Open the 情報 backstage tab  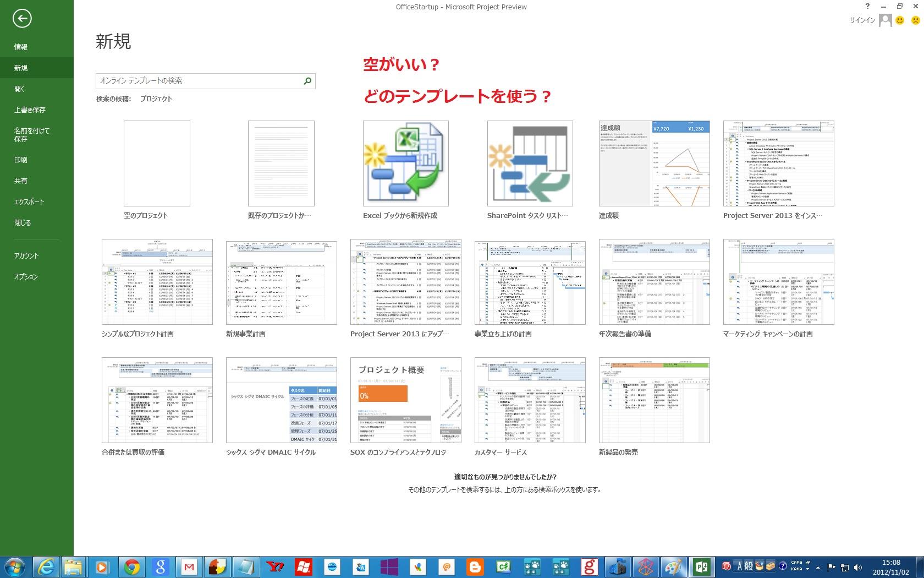coord(37,47)
